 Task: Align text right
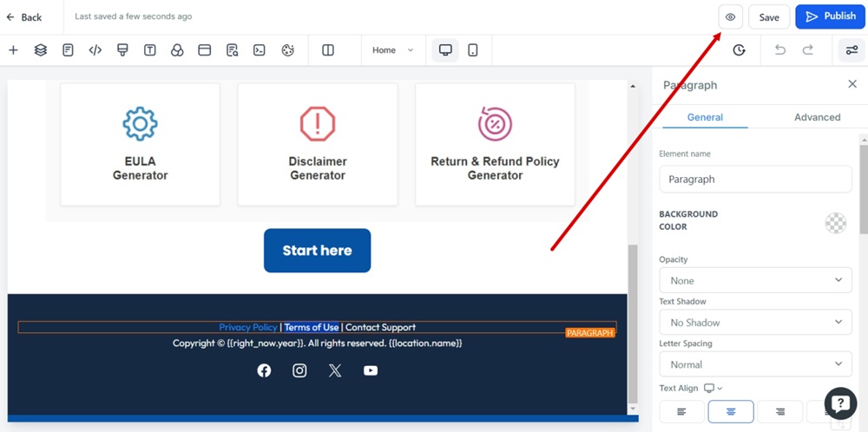pyautogui.click(x=780, y=411)
